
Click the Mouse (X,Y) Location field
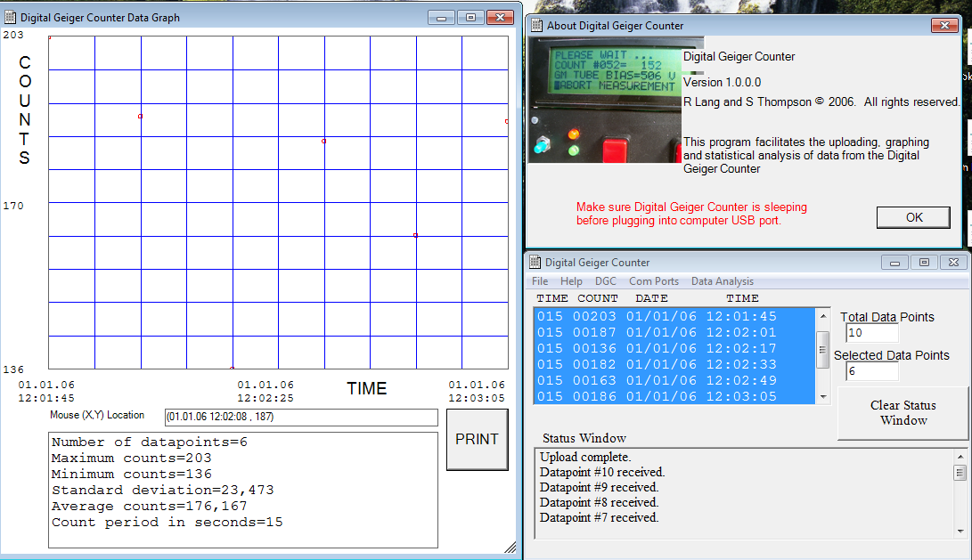(x=301, y=417)
